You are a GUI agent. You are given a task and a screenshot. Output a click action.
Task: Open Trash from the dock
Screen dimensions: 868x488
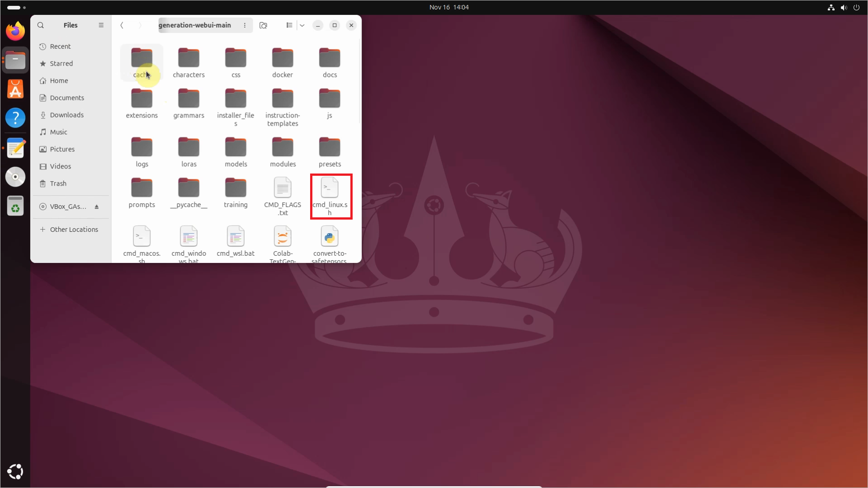[x=15, y=206]
